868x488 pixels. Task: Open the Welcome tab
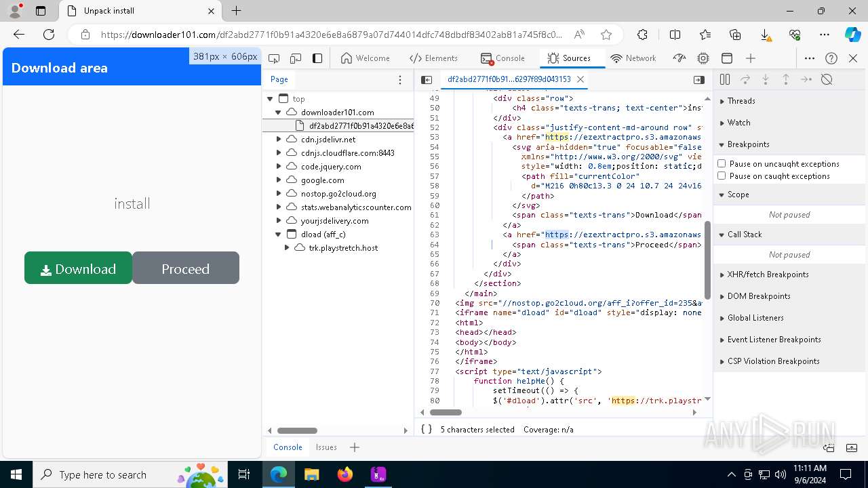(365, 58)
